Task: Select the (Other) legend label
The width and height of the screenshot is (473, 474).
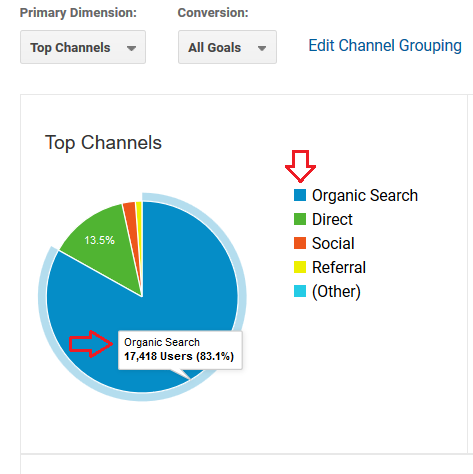Action: 336,292
